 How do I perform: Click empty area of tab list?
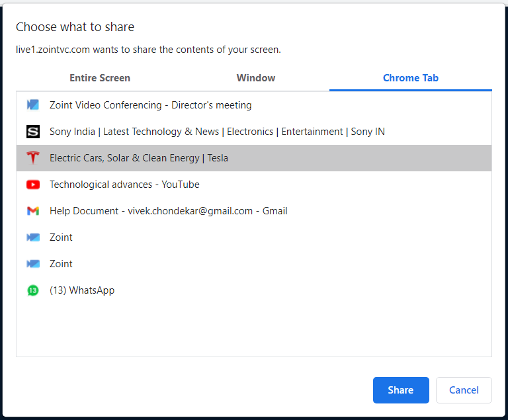point(254,327)
